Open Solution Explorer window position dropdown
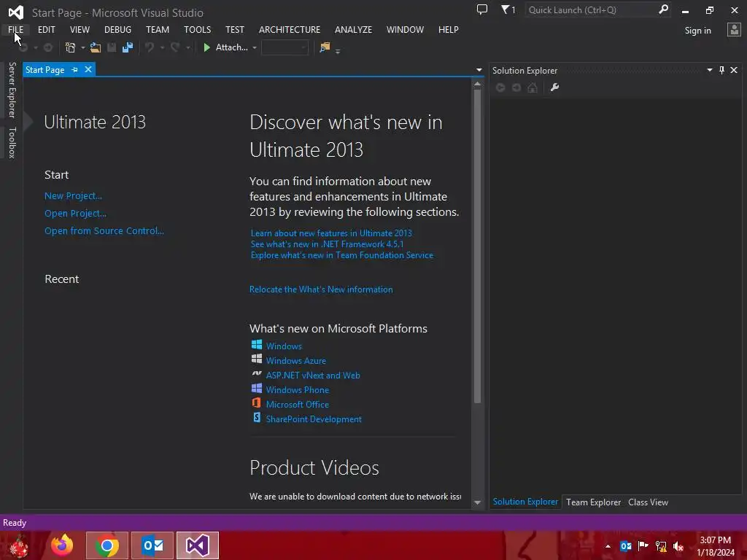This screenshot has width=747, height=560. [x=709, y=70]
